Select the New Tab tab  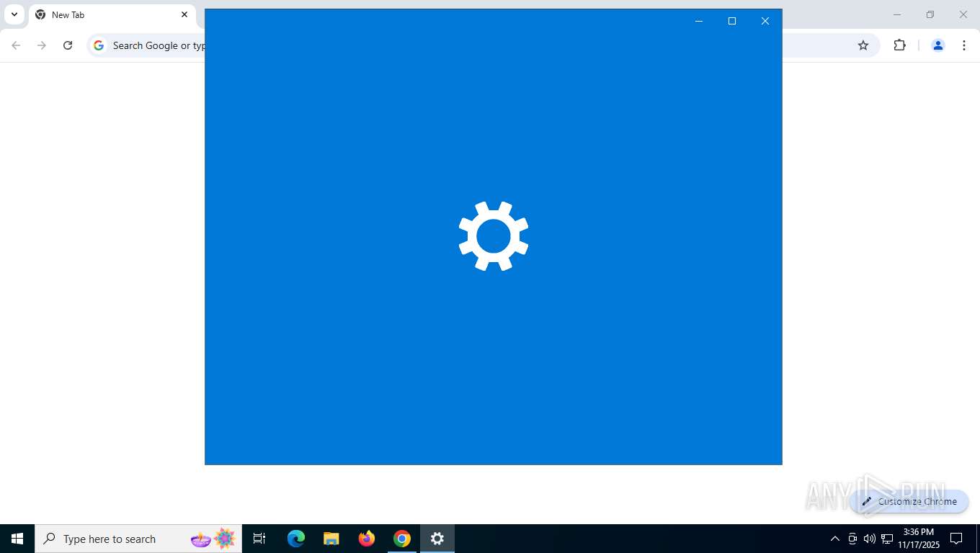tap(112, 15)
